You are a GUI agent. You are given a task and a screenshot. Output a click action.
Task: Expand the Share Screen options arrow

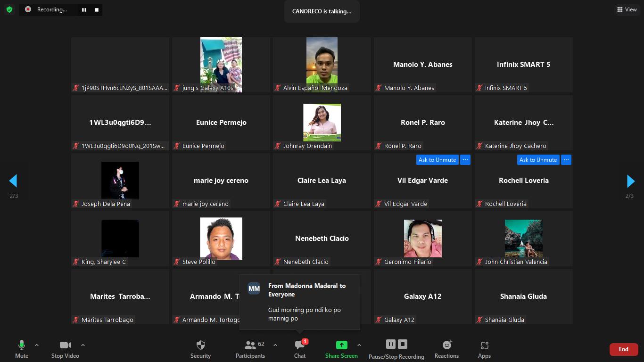coord(359,345)
